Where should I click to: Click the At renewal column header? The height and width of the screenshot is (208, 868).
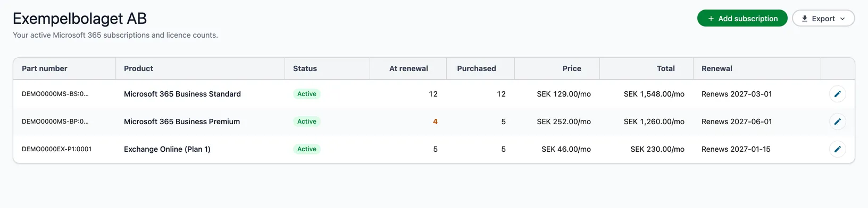pyautogui.click(x=408, y=68)
